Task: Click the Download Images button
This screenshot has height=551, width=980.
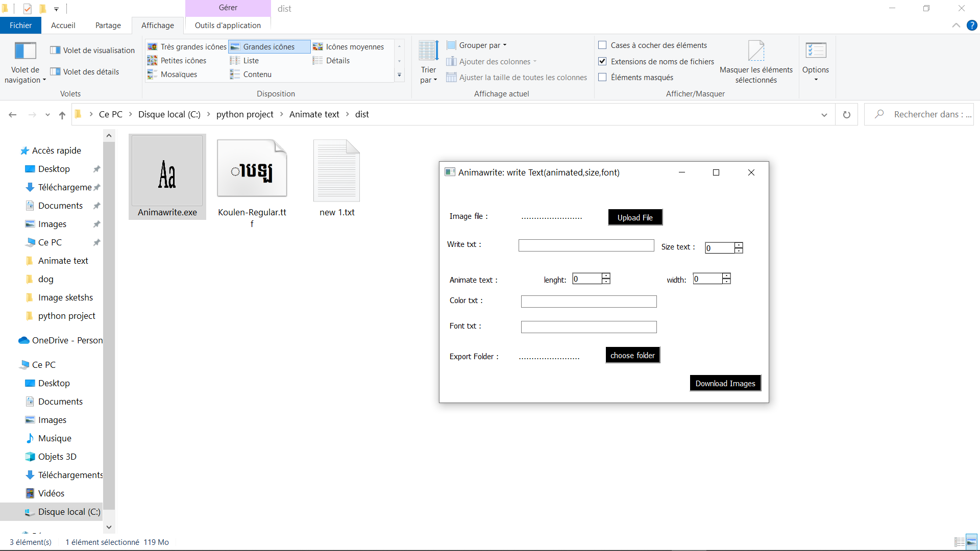Action: (x=725, y=383)
